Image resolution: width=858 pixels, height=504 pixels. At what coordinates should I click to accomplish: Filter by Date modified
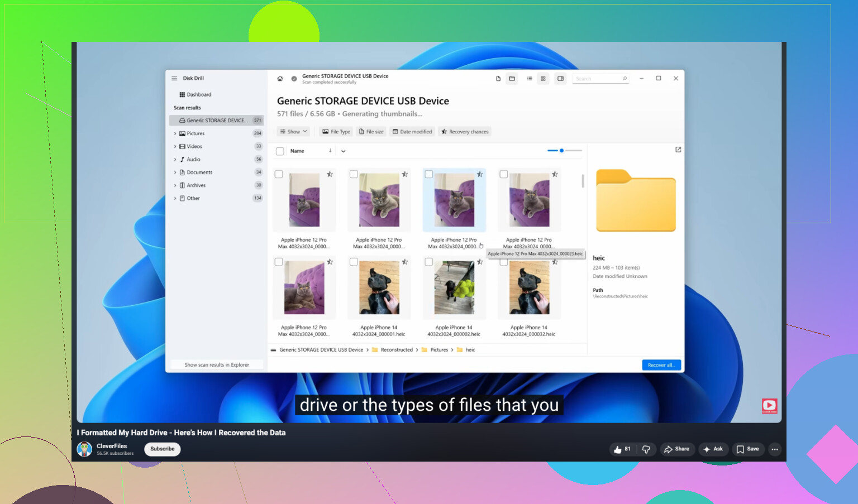(x=412, y=132)
